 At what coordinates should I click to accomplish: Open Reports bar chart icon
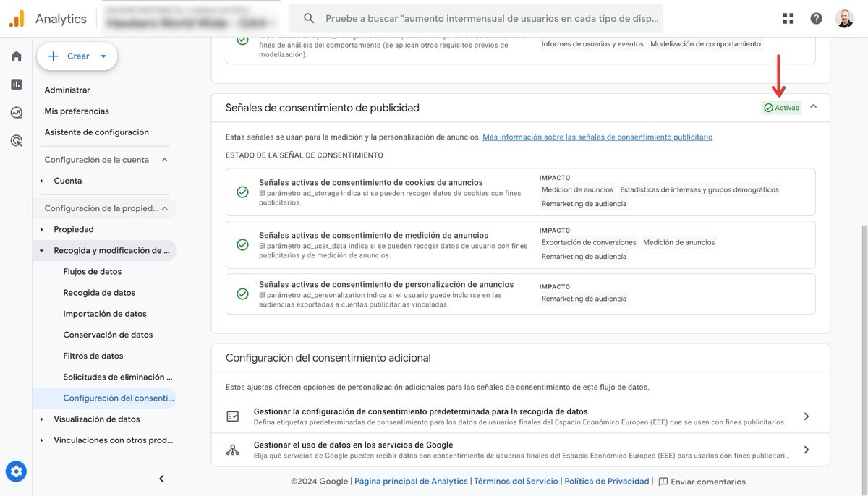tap(16, 84)
